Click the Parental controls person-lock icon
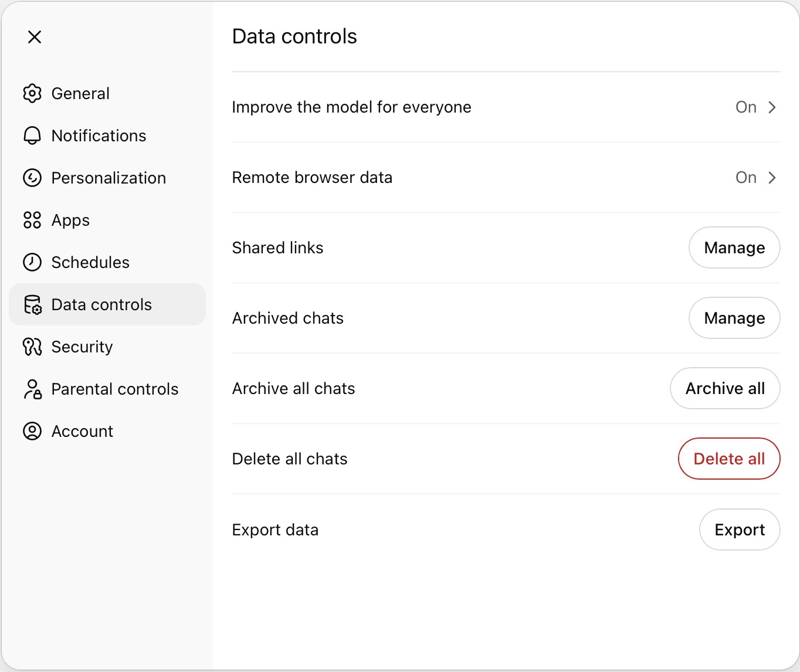The width and height of the screenshot is (800, 672). [x=32, y=389]
